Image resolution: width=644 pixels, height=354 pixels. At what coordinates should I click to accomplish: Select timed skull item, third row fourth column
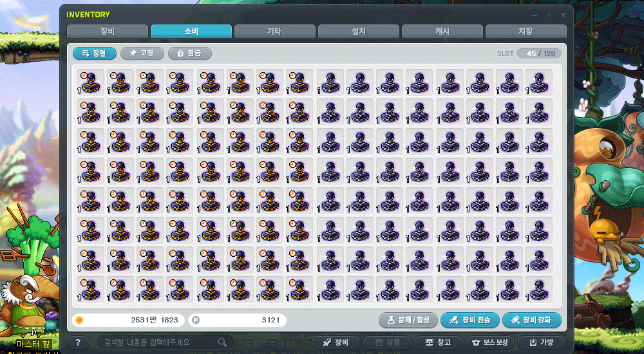coord(180,142)
